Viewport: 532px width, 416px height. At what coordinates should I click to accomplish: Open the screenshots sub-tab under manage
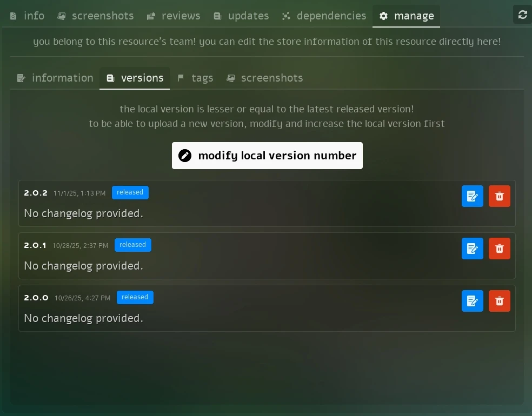pyautogui.click(x=264, y=78)
